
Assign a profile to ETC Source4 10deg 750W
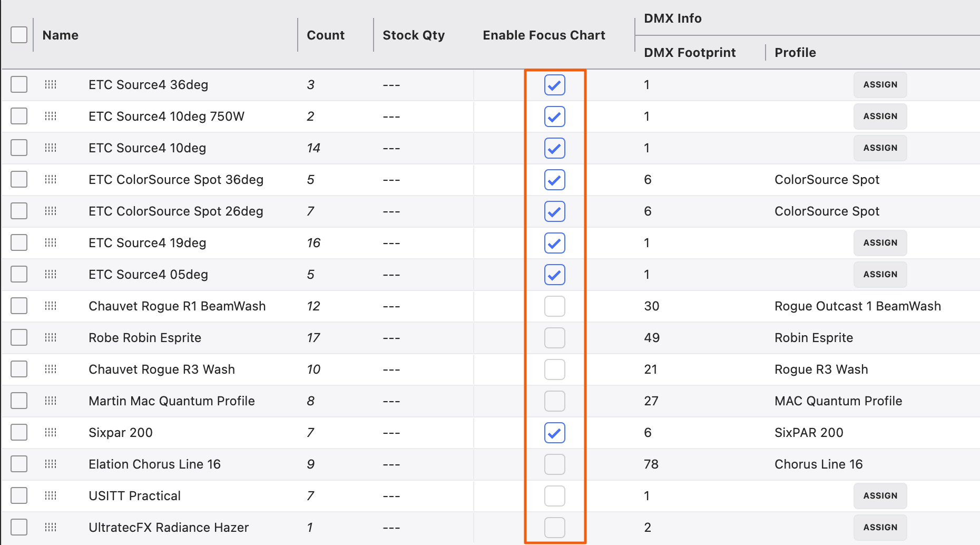(880, 116)
